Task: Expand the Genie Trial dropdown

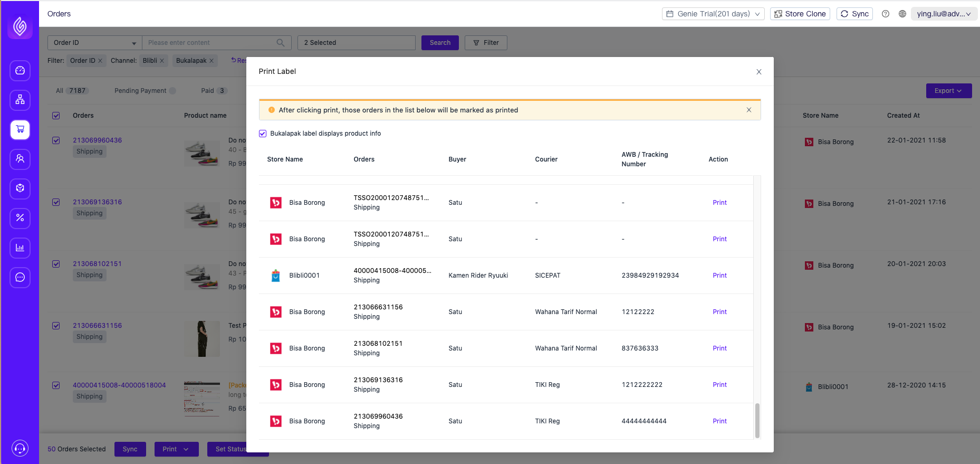Action: (713, 14)
